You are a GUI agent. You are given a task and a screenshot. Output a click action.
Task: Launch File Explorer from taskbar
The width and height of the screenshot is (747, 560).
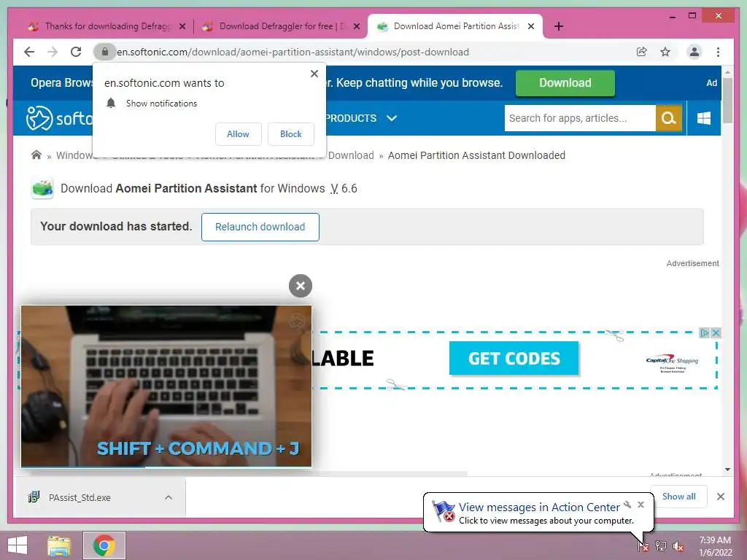(x=59, y=545)
